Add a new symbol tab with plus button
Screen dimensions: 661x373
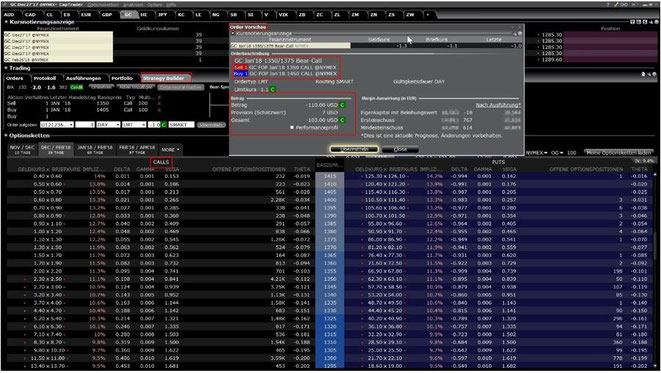[x=427, y=14]
